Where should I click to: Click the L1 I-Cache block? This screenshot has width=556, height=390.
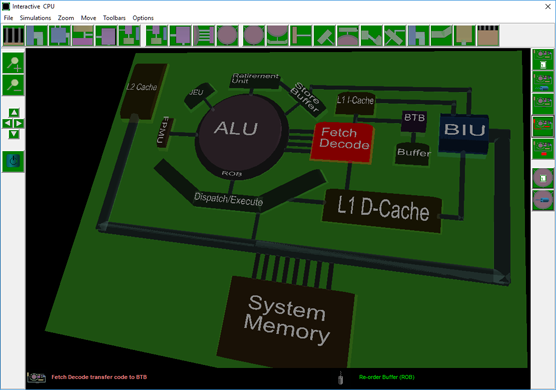click(355, 103)
